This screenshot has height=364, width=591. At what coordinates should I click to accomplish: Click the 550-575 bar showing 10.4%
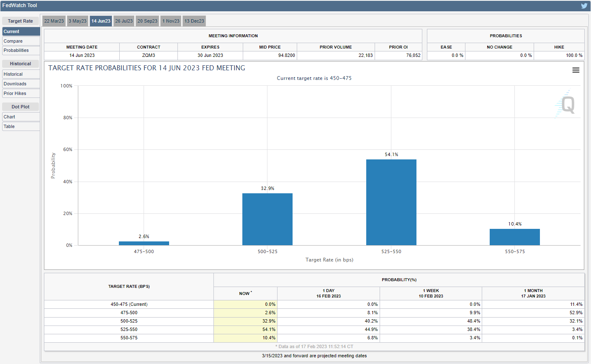point(514,237)
